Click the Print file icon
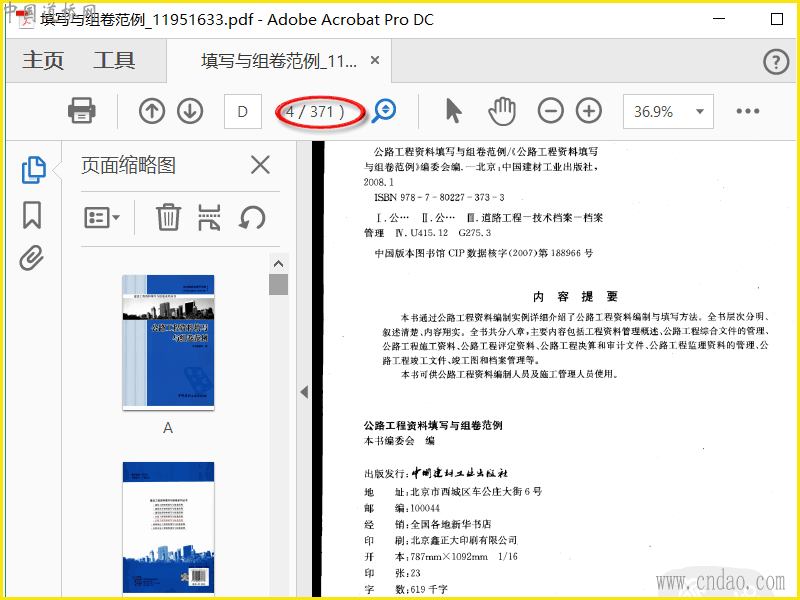The width and height of the screenshot is (800, 600). point(82,111)
